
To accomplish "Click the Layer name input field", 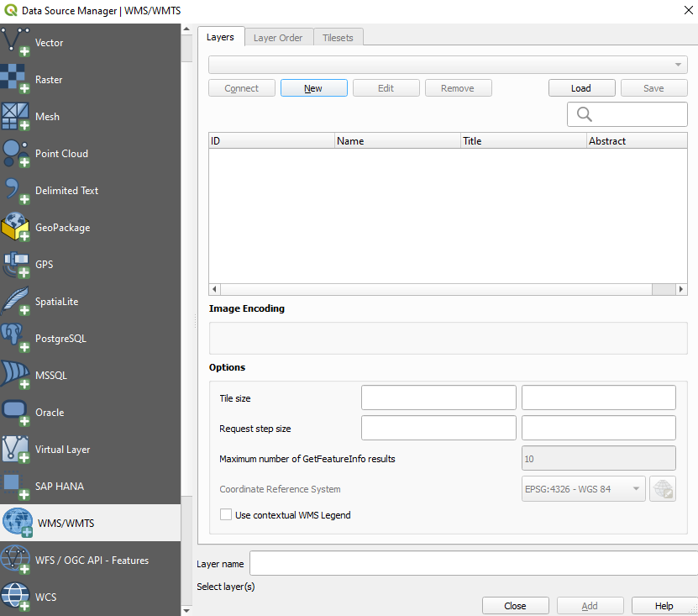I will coord(472,563).
